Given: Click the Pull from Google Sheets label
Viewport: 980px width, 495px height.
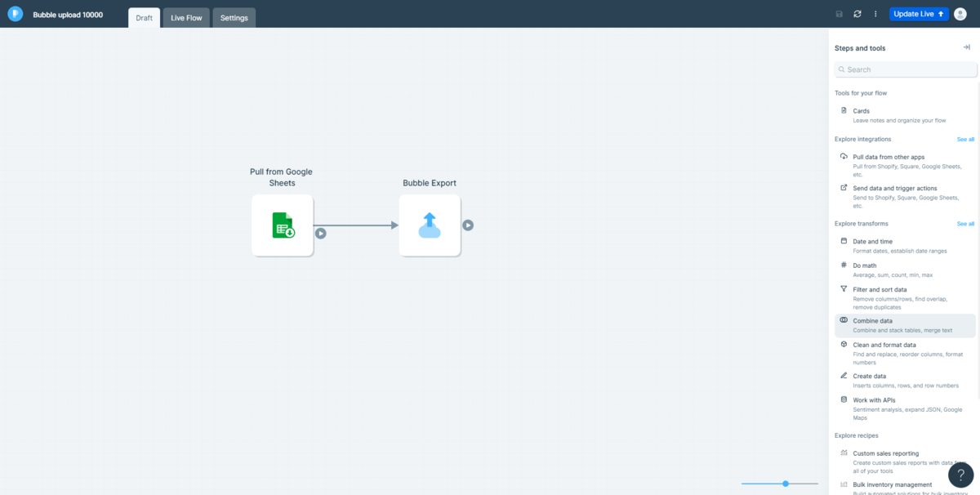Looking at the screenshot, I should [282, 177].
